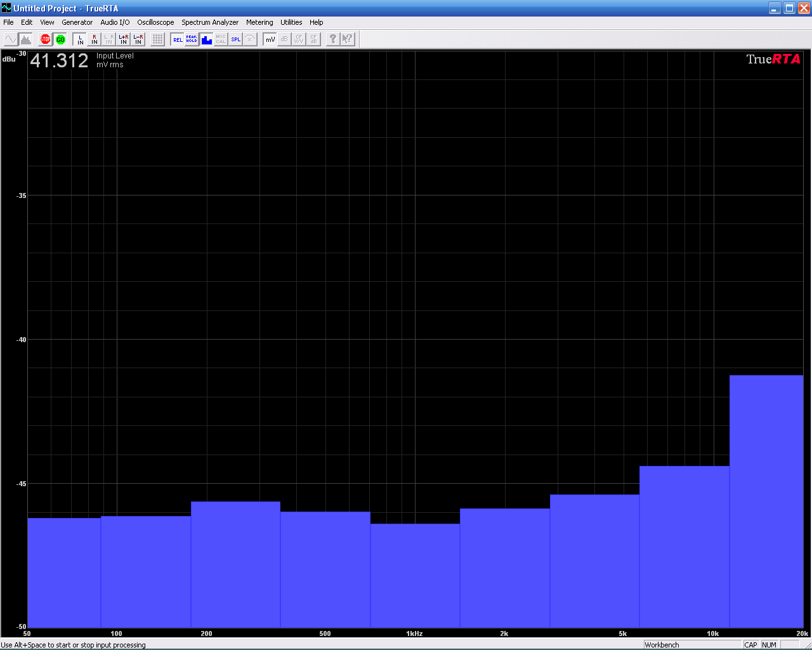Click the TrueRTA title bar app icon
The image size is (812, 650).
click(x=6, y=8)
